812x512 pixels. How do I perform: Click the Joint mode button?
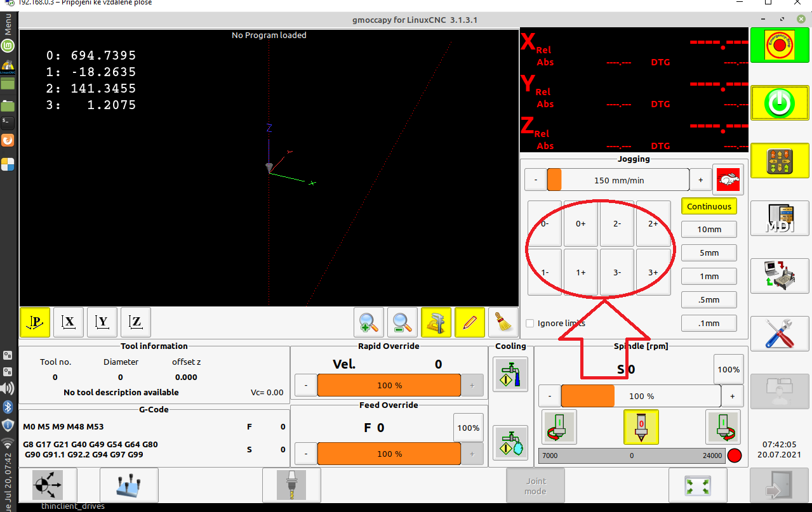point(535,486)
